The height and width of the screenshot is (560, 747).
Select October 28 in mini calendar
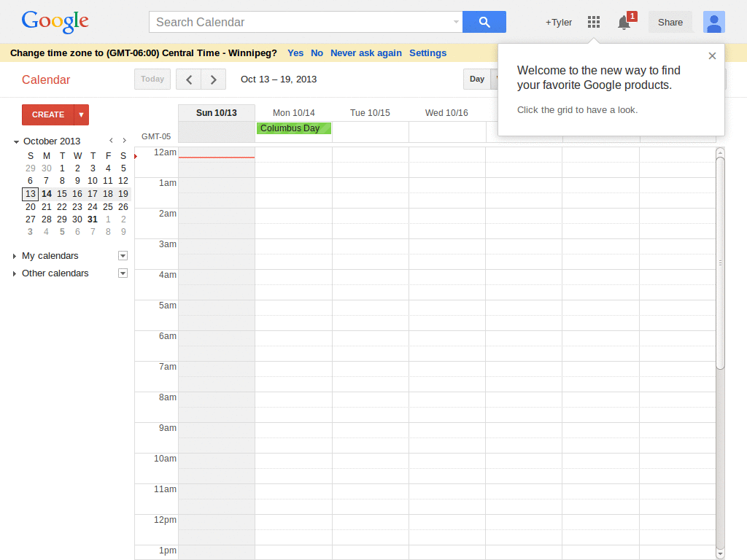coord(46,219)
